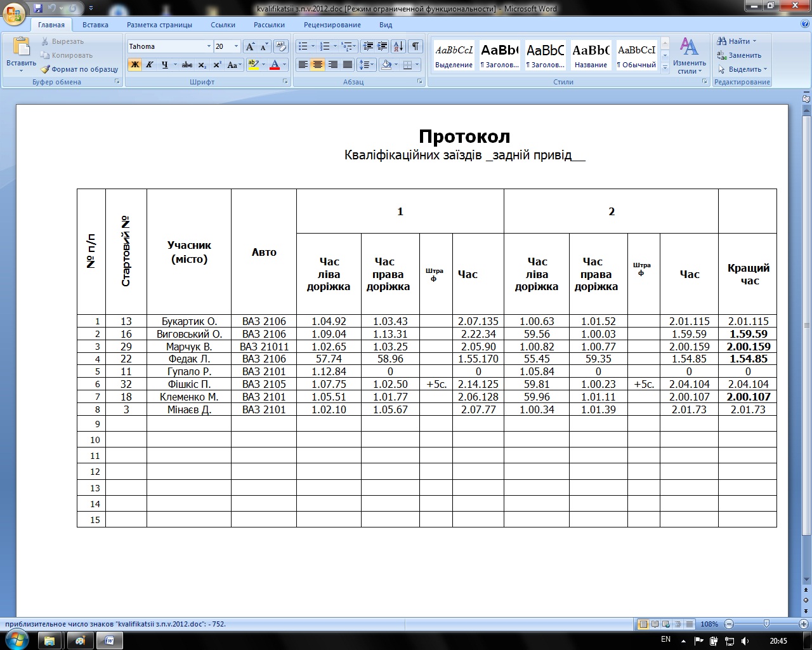Toggle Underline (Ч) formatting
Image resolution: width=812 pixels, height=650 pixels.
click(164, 65)
